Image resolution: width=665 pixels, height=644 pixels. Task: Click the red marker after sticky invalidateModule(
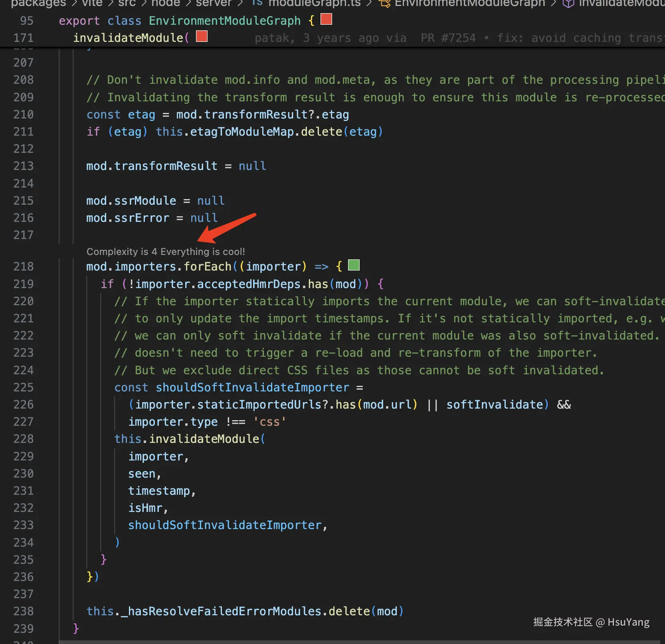pos(202,36)
